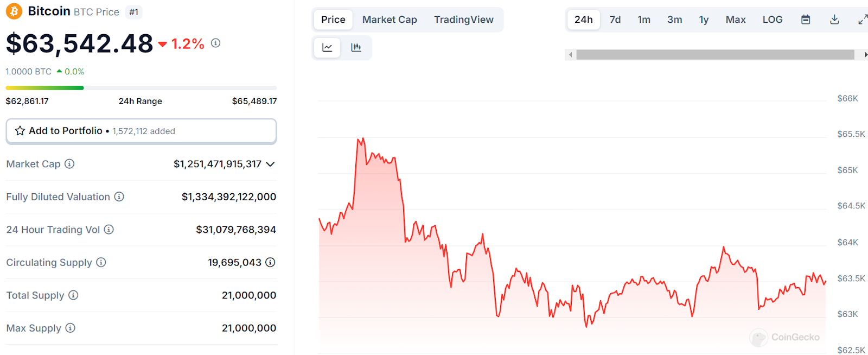Select the 1y timeframe button
Screen dimensions: 868x355
[x=704, y=19]
